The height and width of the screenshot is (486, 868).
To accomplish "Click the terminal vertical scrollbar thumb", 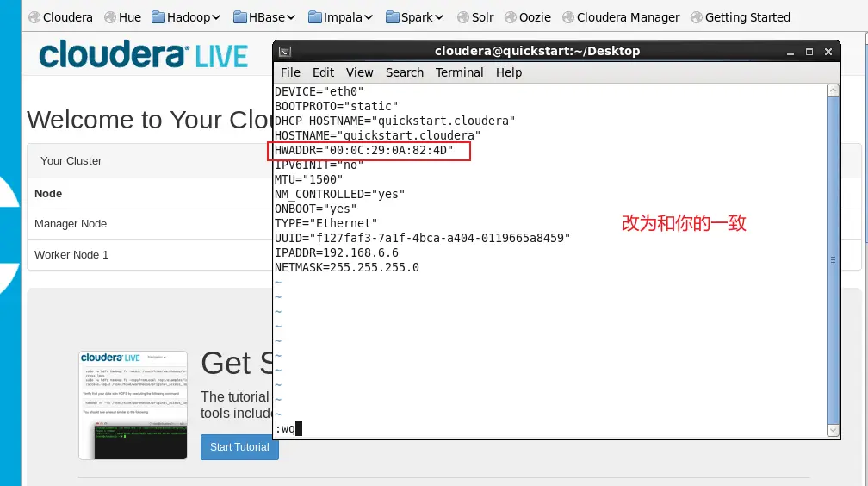I will click(833, 260).
